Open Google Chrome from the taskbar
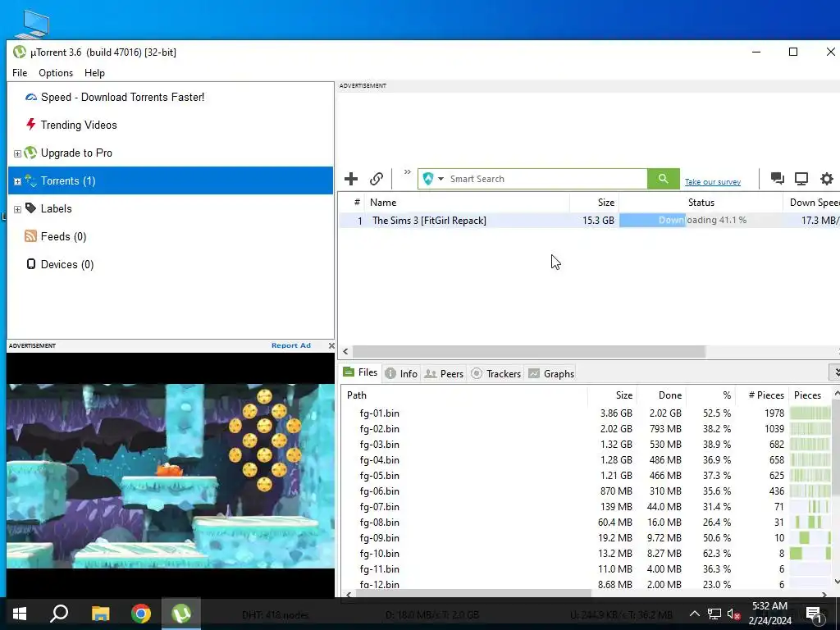The height and width of the screenshot is (630, 840). (141, 614)
